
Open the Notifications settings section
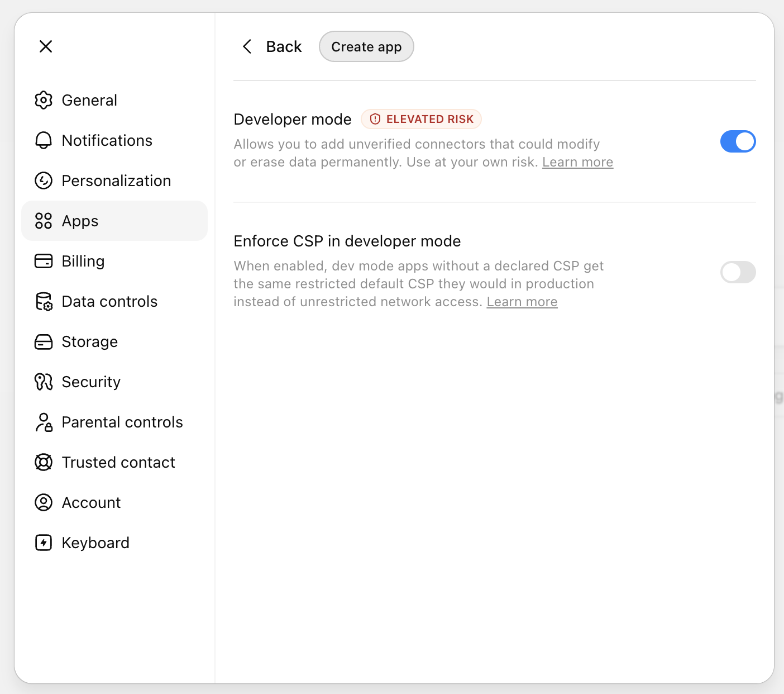coord(114,140)
